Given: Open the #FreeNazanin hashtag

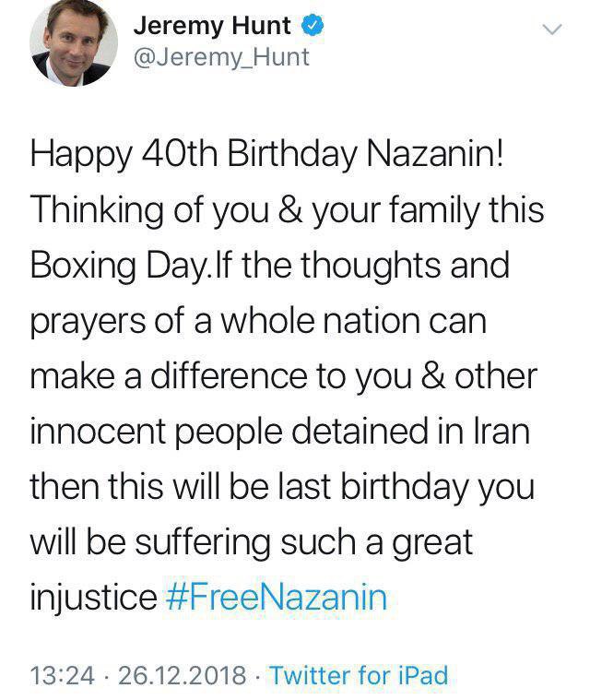Looking at the screenshot, I should (277, 599).
